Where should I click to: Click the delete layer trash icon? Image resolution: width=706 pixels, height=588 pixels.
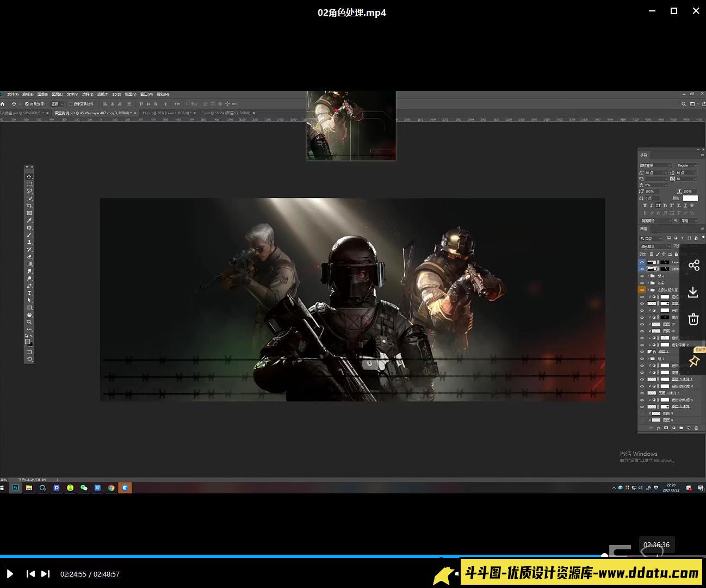[696, 428]
